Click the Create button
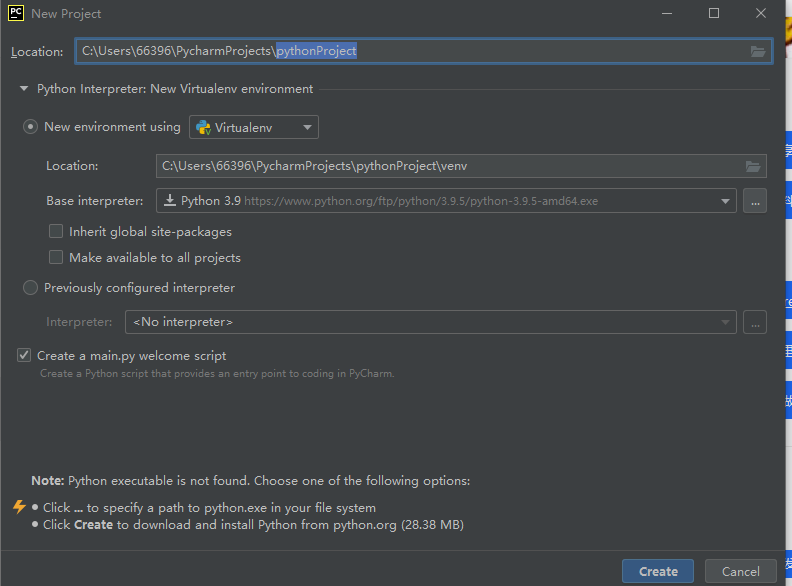 click(658, 571)
